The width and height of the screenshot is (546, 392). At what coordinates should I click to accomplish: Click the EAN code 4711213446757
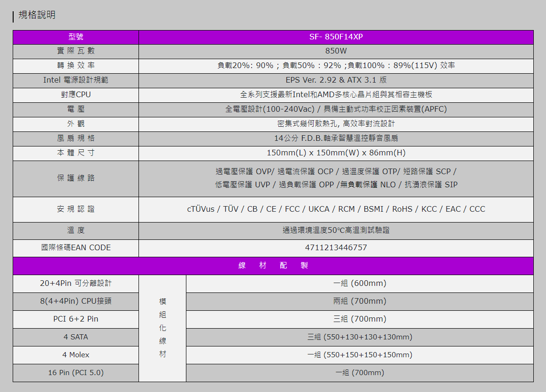[x=336, y=248]
